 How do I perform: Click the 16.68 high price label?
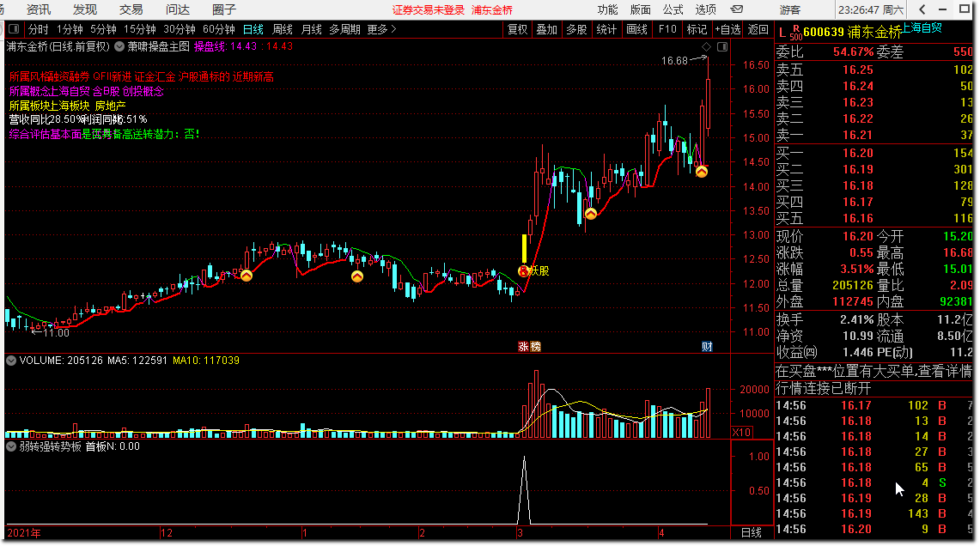click(x=674, y=61)
